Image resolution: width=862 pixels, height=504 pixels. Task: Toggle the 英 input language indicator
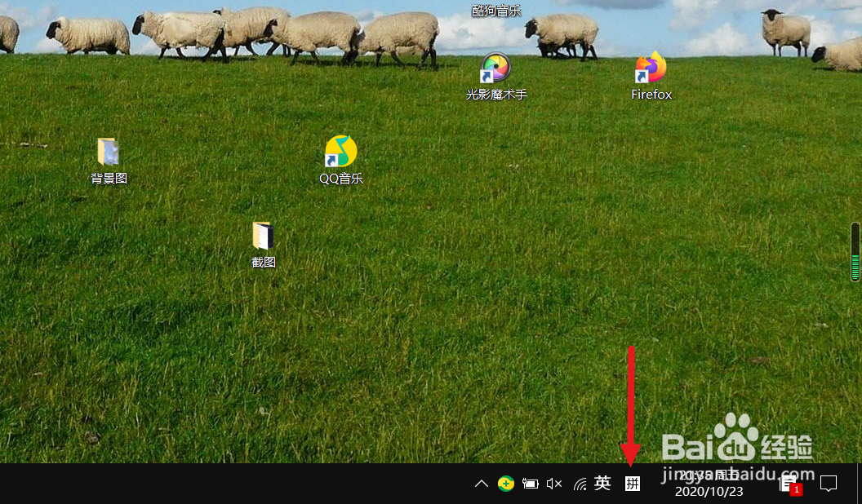coord(602,483)
